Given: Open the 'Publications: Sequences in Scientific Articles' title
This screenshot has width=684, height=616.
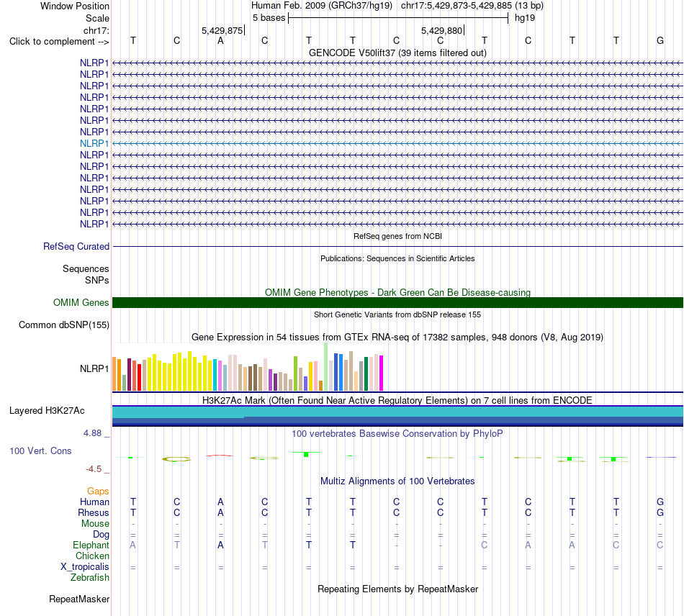Looking at the screenshot, I should (x=397, y=258).
